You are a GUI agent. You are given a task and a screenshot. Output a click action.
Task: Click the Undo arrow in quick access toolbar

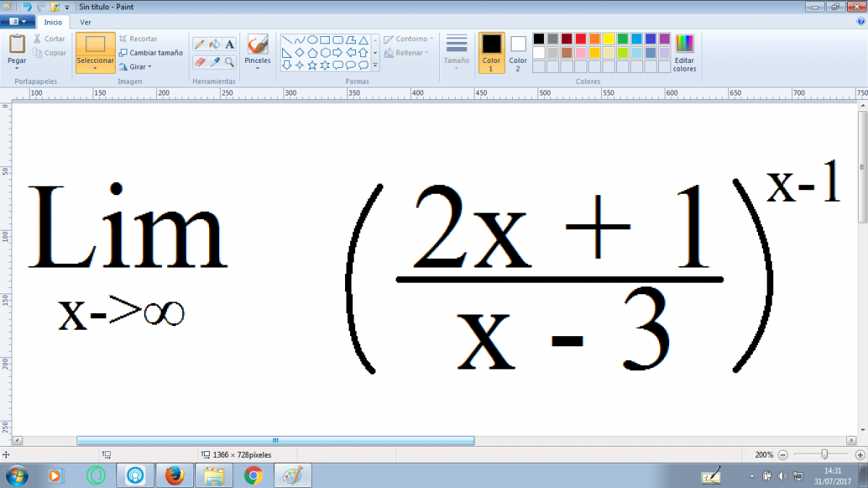click(x=27, y=7)
